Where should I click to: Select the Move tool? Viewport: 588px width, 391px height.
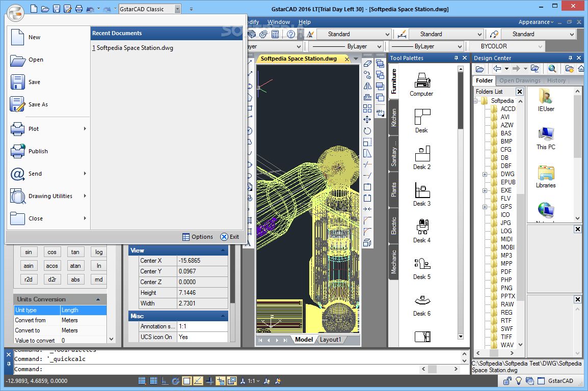[367, 120]
